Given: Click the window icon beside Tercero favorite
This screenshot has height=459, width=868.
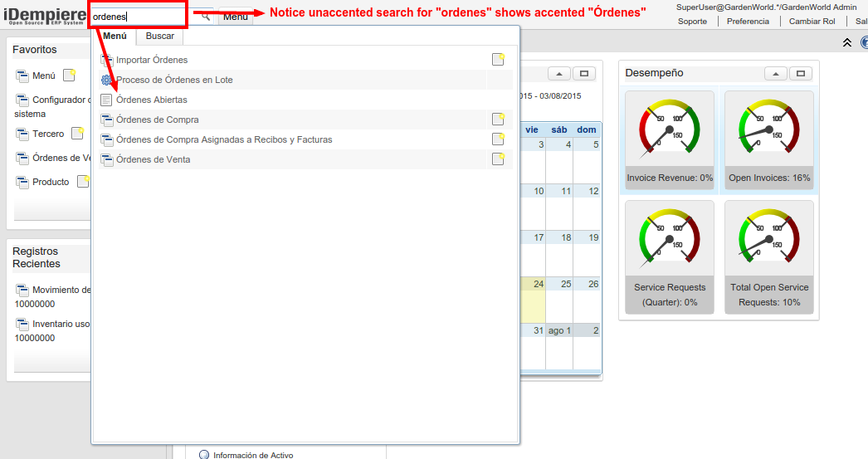Looking at the screenshot, I should [x=22, y=134].
